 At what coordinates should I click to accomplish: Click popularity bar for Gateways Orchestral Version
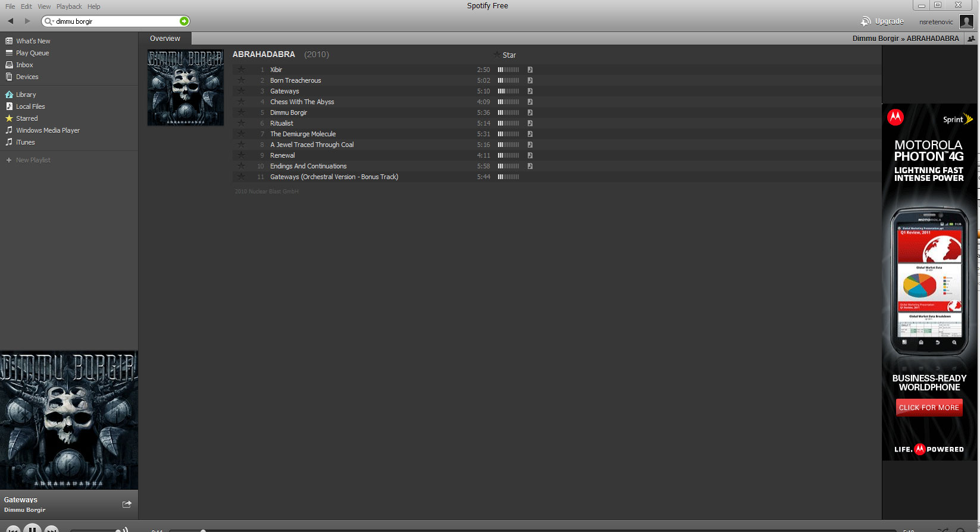(508, 177)
